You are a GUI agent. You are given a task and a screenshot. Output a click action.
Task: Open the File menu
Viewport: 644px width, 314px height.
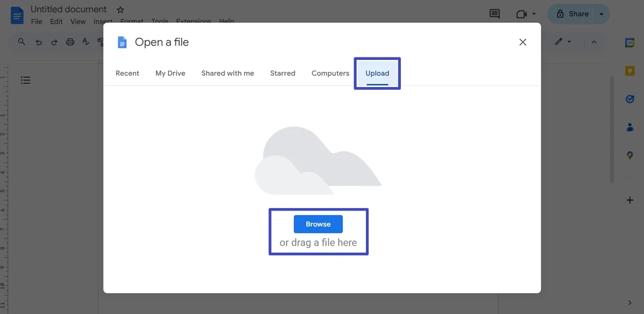click(36, 21)
